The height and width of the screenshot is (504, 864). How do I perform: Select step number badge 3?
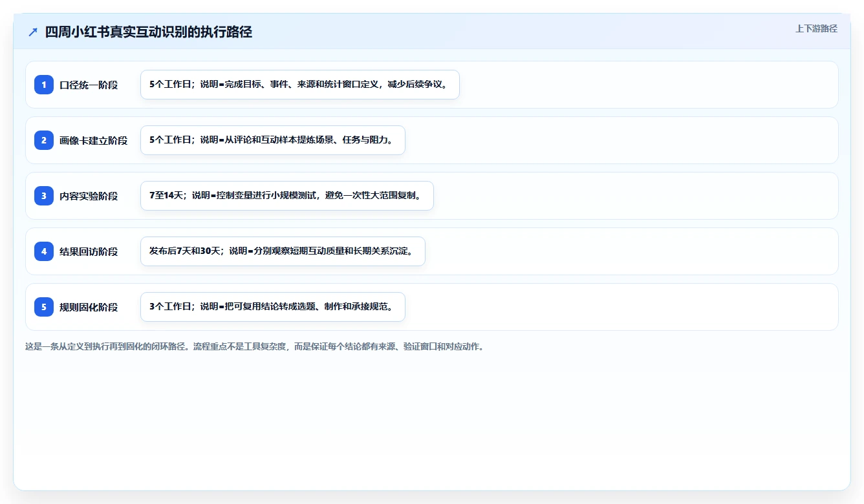pos(44,196)
